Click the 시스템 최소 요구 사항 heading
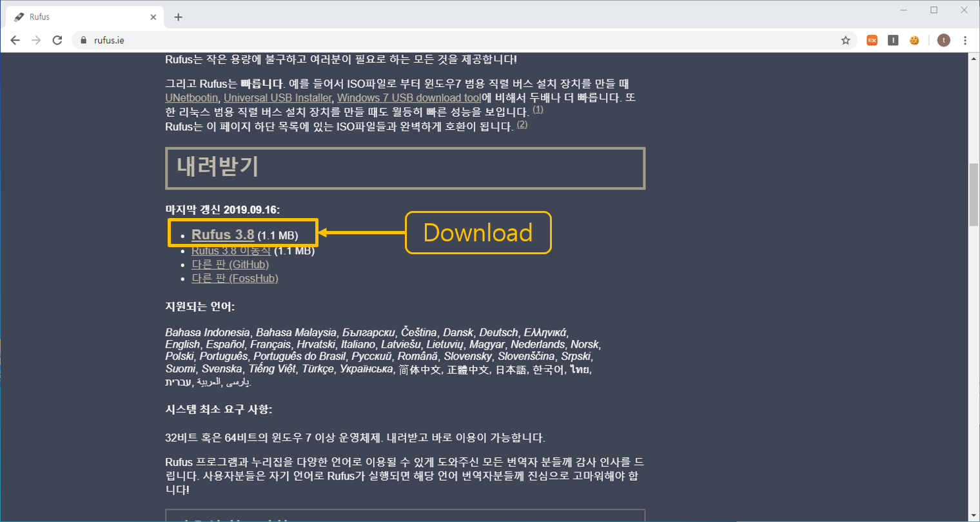980x522 pixels. pos(219,410)
